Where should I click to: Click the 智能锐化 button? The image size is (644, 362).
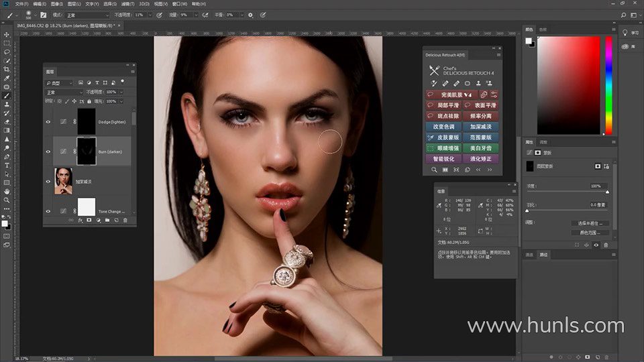coord(444,159)
